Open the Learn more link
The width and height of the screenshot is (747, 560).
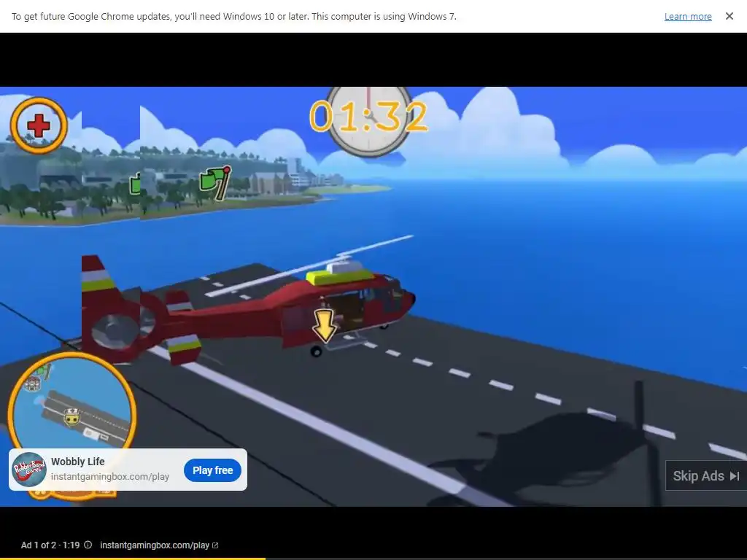pos(688,16)
